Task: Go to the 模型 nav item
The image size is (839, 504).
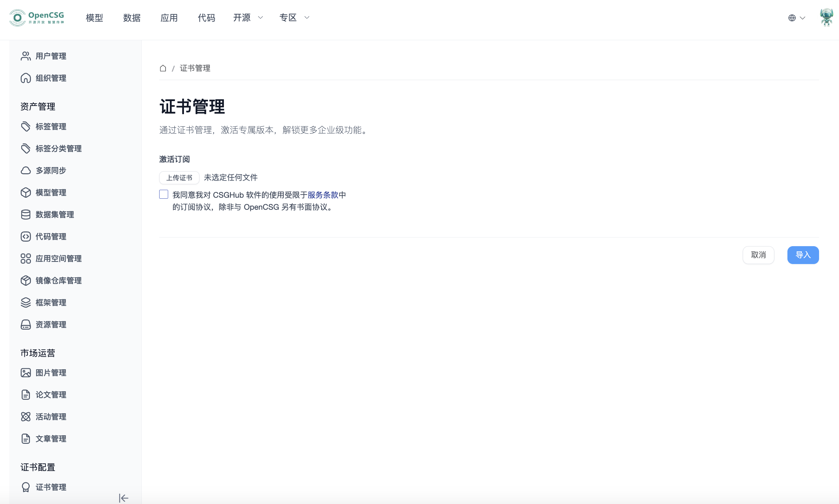Action: click(95, 18)
